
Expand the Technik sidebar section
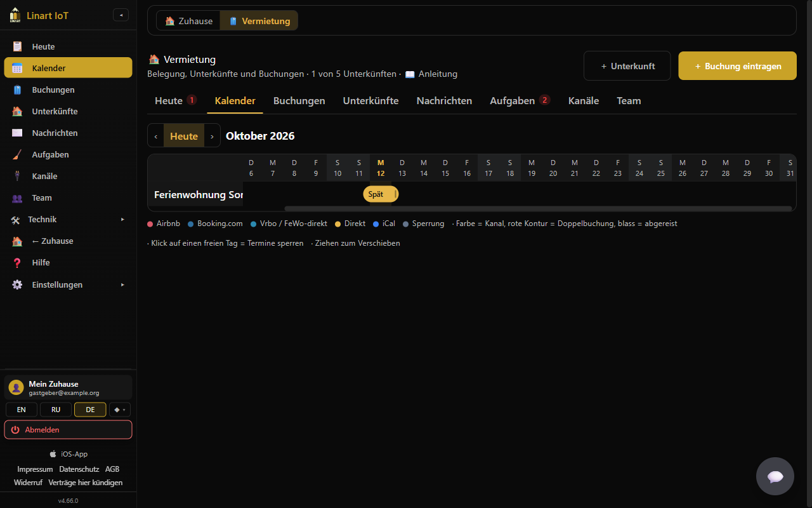68,219
